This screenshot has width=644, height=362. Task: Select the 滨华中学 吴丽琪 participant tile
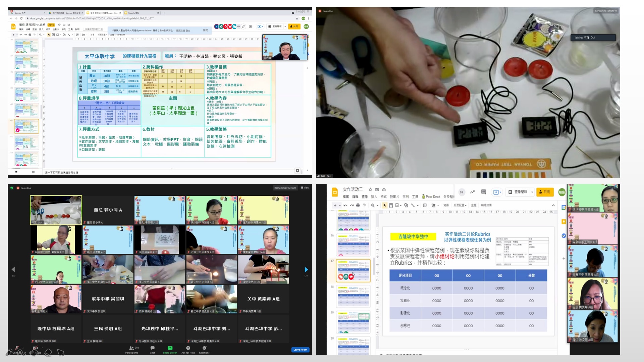[x=108, y=299]
